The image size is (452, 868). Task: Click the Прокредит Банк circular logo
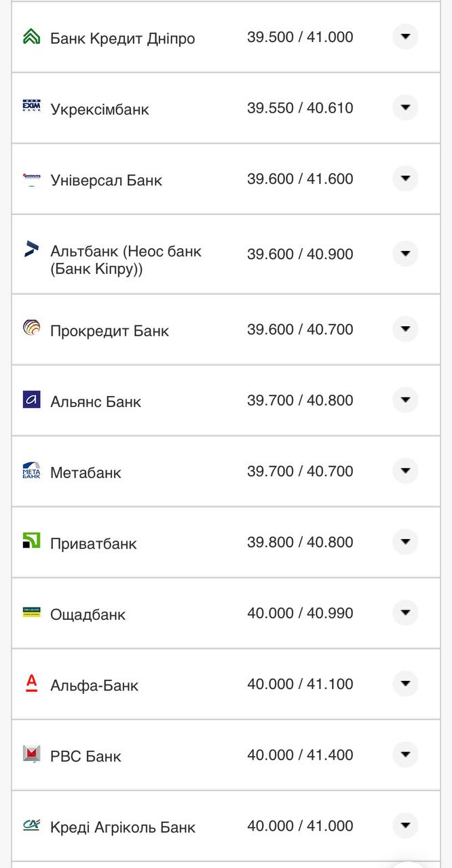click(x=31, y=328)
